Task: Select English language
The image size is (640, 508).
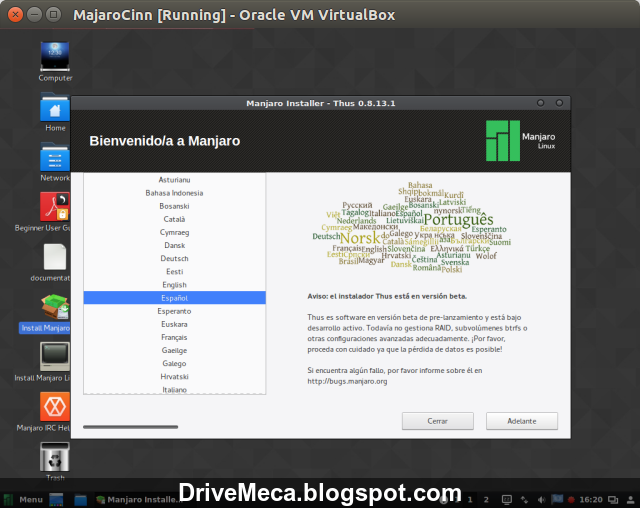Action: (x=174, y=284)
